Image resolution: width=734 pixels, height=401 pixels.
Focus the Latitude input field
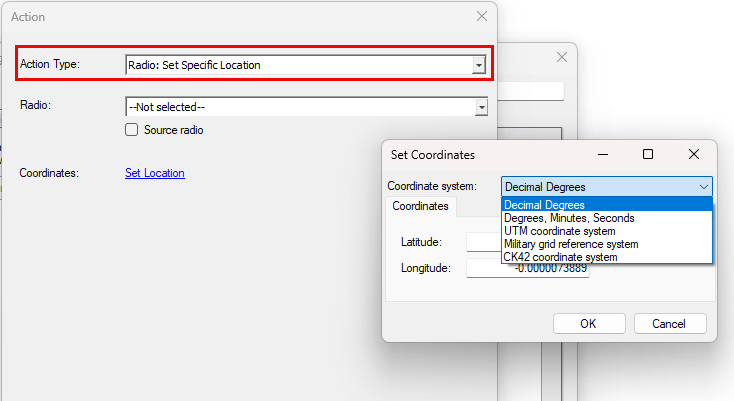coord(483,242)
